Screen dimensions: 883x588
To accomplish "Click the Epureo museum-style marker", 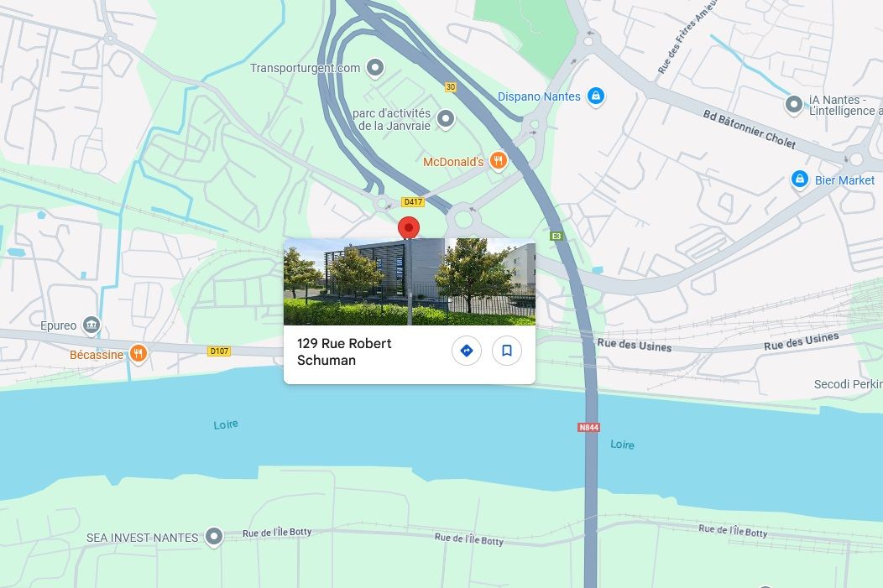I will [91, 325].
